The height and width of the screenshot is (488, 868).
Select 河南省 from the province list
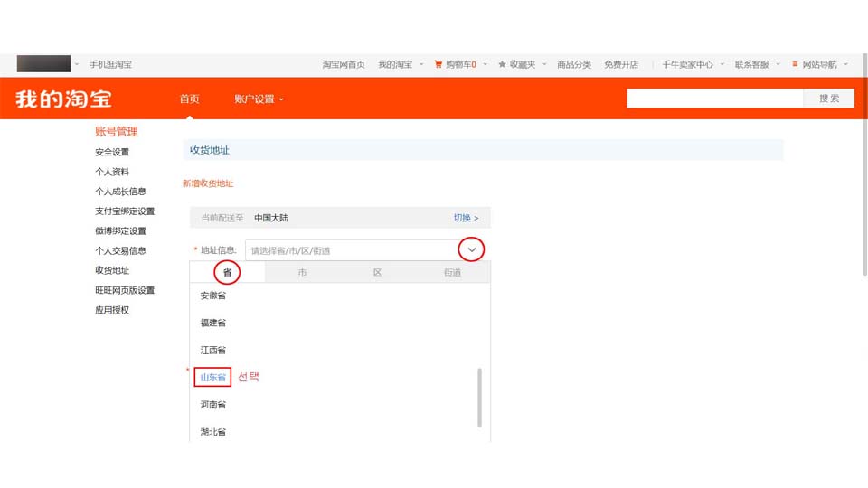[213, 405]
